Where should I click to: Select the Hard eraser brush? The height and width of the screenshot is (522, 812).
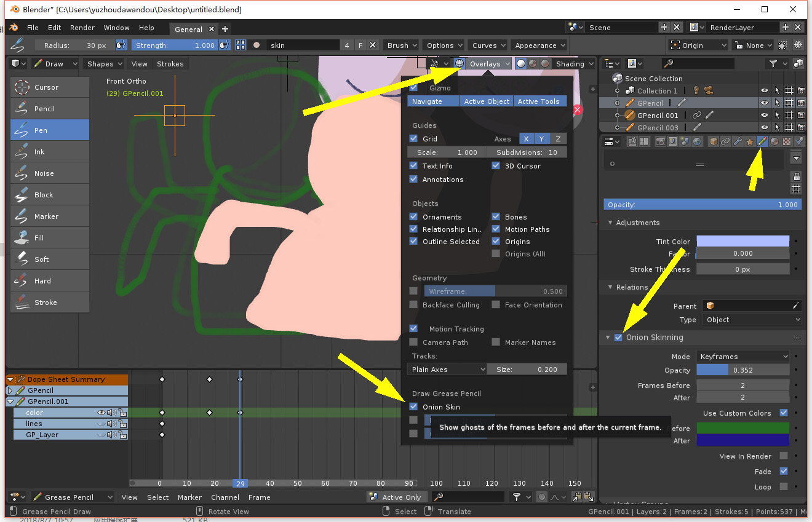pyautogui.click(x=50, y=281)
